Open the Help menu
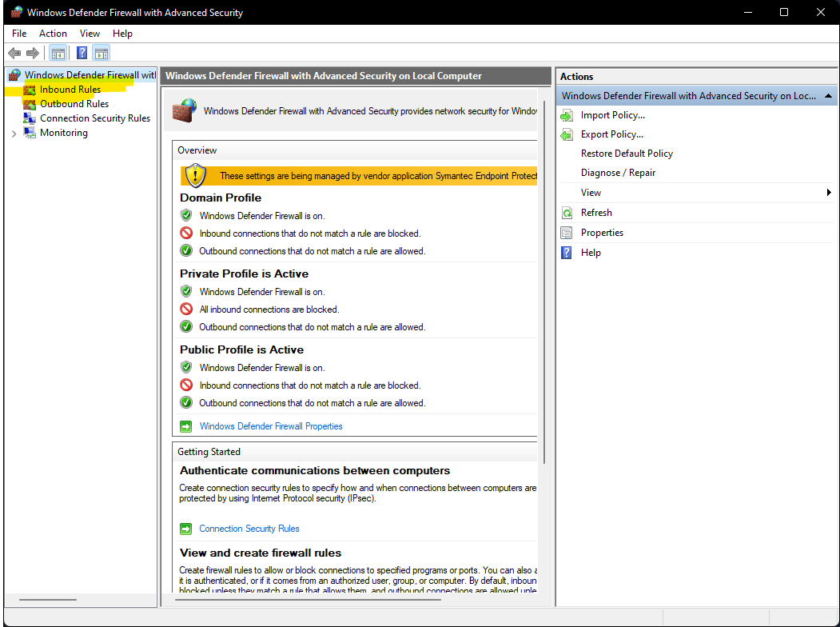Image resolution: width=840 pixels, height=627 pixels. (122, 34)
